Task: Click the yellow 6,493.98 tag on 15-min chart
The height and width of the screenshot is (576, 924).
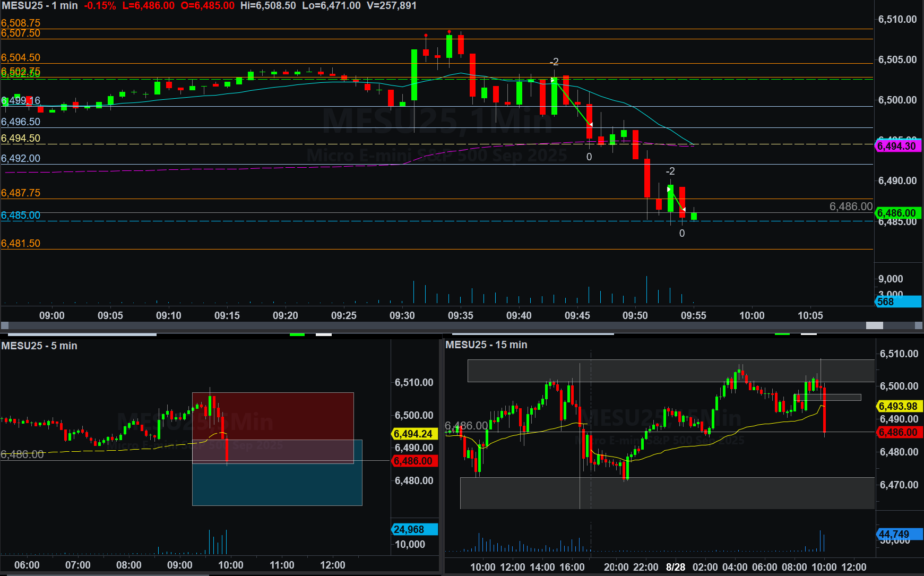Action: [x=898, y=406]
